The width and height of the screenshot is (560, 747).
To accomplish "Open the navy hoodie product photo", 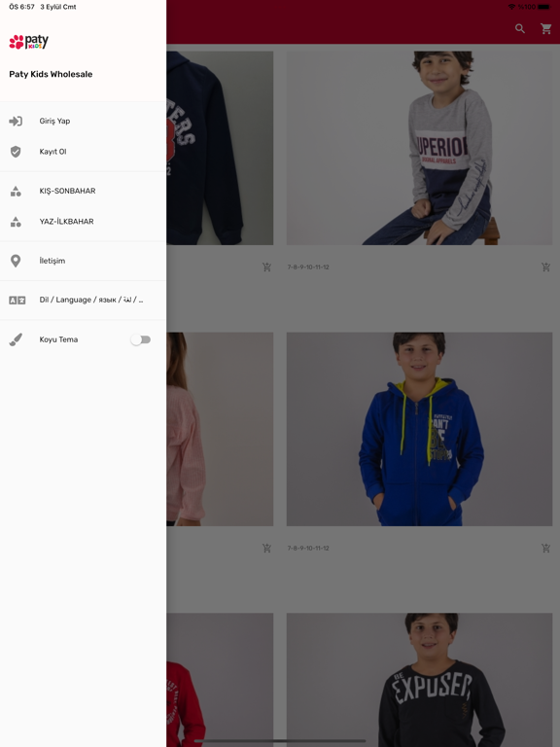I will 220,148.
